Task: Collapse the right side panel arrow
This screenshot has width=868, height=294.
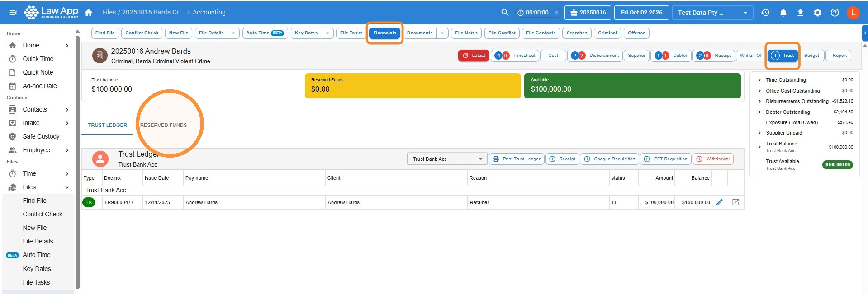Action: coord(865,33)
